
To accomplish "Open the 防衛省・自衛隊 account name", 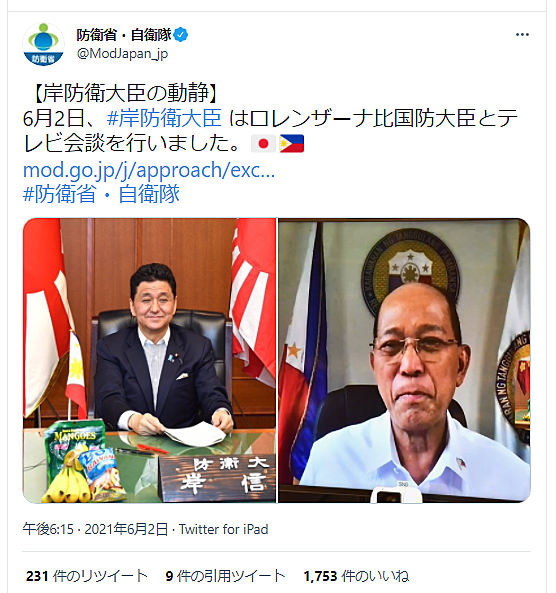I will click(124, 35).
